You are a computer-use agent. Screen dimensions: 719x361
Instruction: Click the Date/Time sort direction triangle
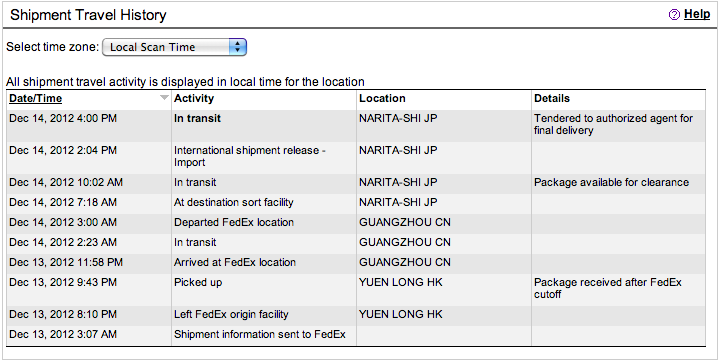[x=164, y=97]
